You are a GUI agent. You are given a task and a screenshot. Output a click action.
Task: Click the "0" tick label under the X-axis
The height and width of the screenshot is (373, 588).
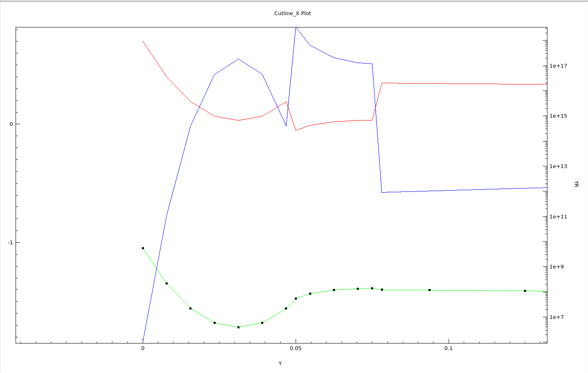tap(143, 348)
